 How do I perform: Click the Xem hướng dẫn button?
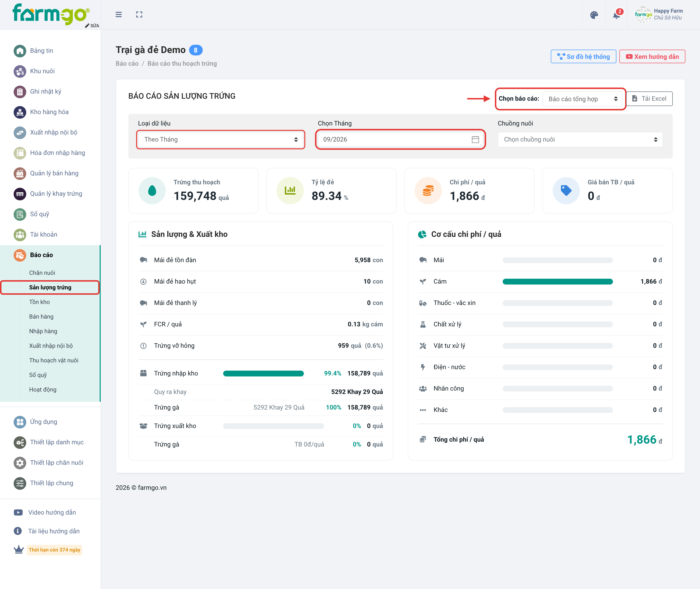652,56
